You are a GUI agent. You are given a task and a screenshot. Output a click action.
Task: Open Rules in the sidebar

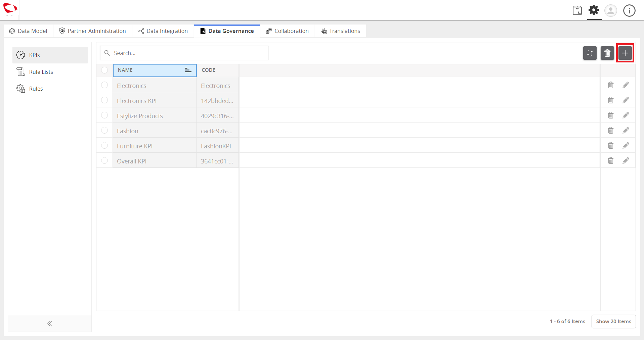click(x=50, y=89)
